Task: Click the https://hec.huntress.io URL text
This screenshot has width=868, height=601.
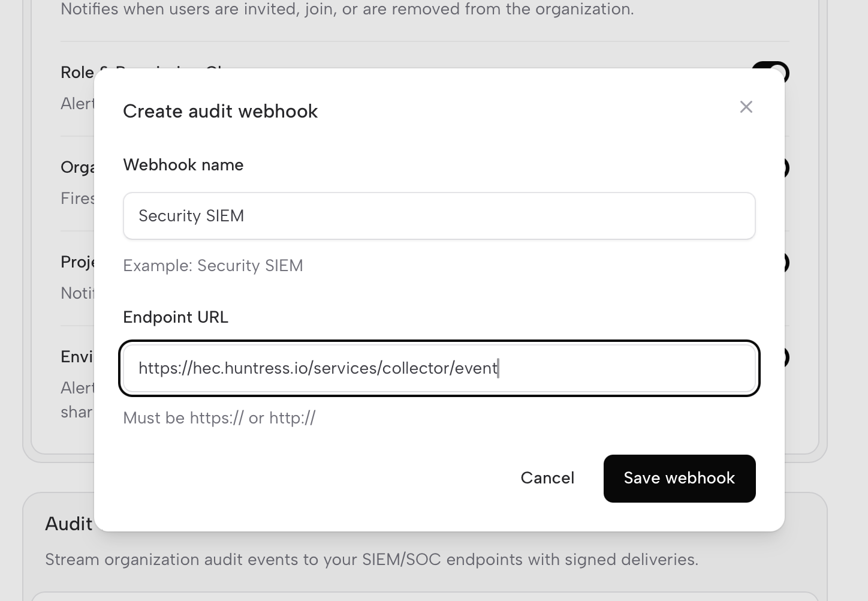Action: 318,368
